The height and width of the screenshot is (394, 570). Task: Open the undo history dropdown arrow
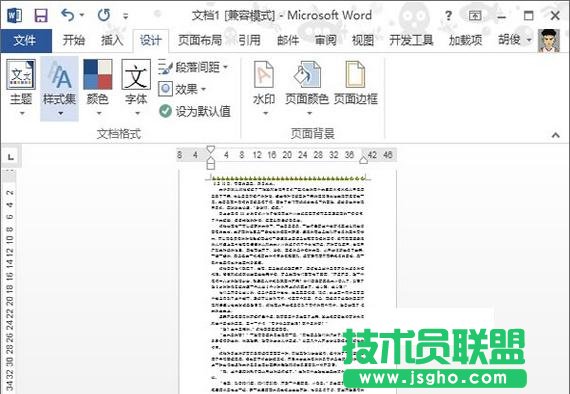(82, 15)
